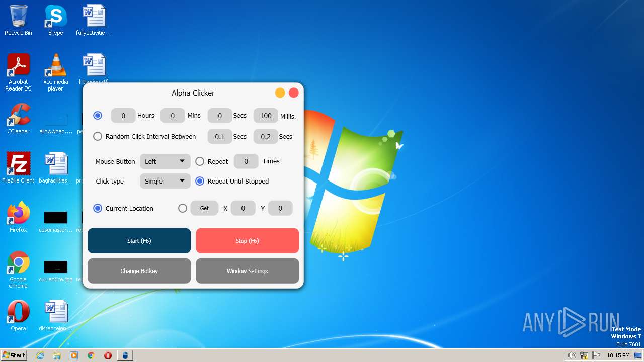Open VLC media player shortcut
644x362 pixels.
click(x=55, y=72)
